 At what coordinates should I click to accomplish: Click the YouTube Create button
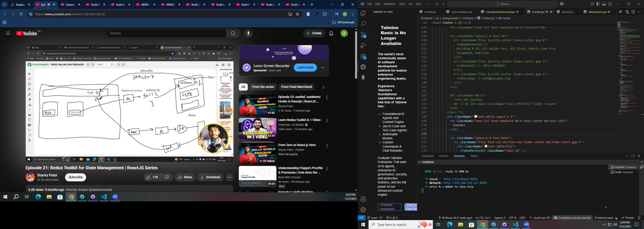click(x=314, y=33)
